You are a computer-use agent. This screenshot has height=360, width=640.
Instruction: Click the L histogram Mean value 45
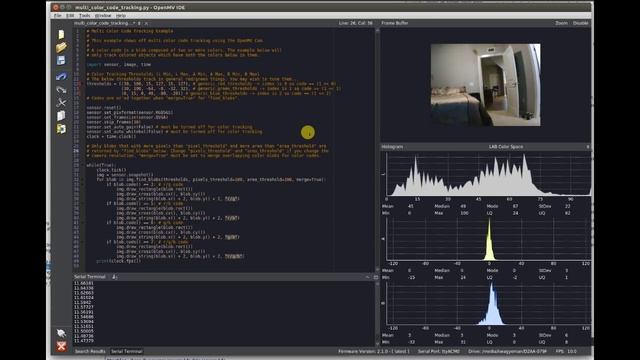tap(411, 207)
